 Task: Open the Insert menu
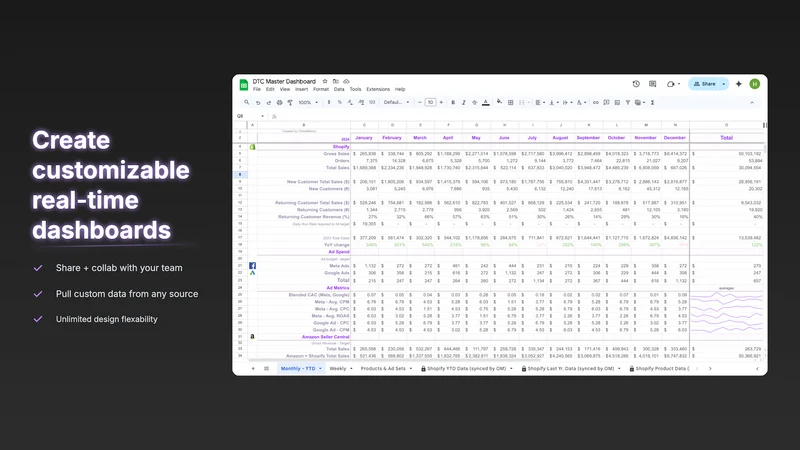click(302, 89)
